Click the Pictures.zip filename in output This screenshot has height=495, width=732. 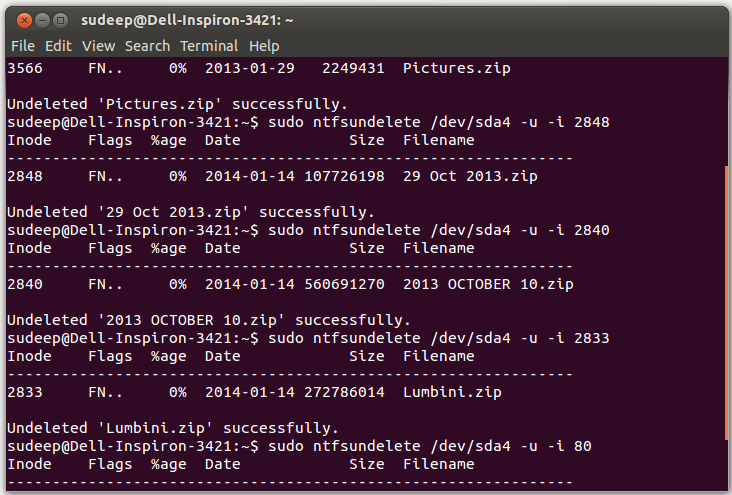(457, 69)
